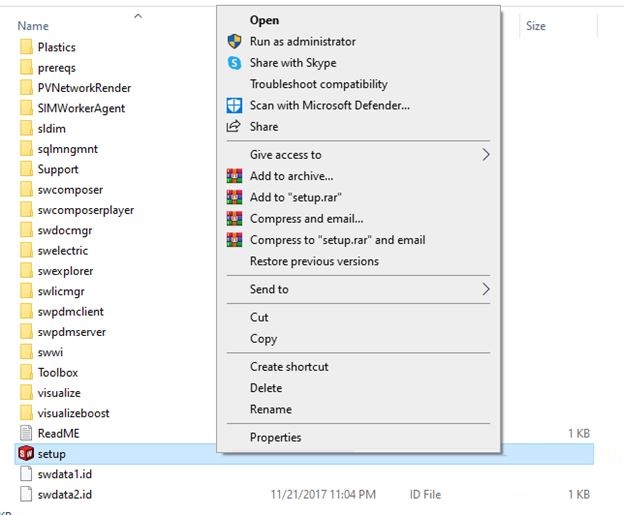The height and width of the screenshot is (515, 624).
Task: Select Cut from the context menu
Action: pyautogui.click(x=358, y=317)
